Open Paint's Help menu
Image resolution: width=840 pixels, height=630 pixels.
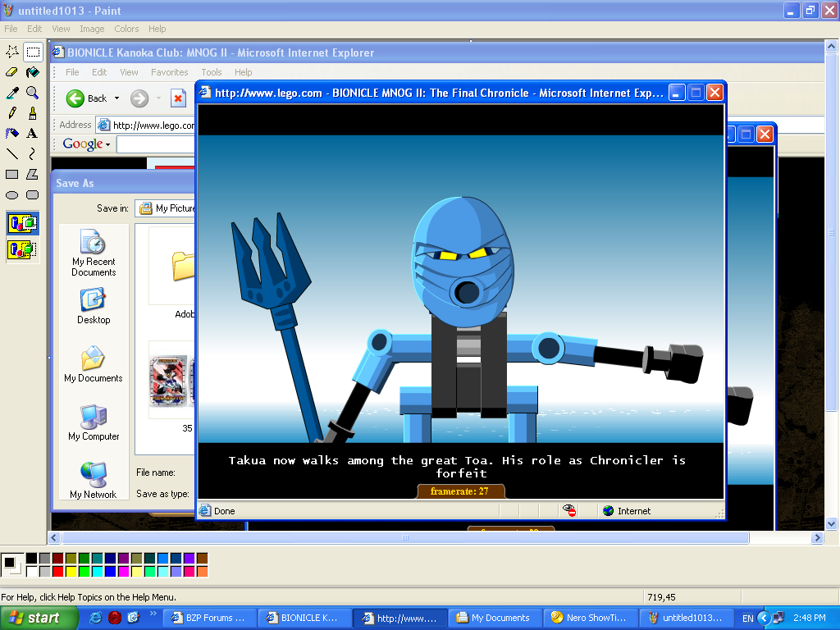157,29
